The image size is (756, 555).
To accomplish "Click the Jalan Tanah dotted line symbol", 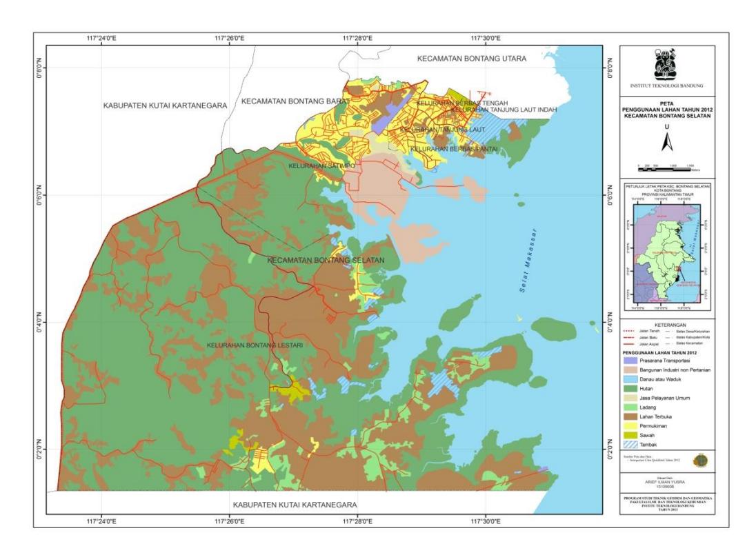I will pos(629,332).
